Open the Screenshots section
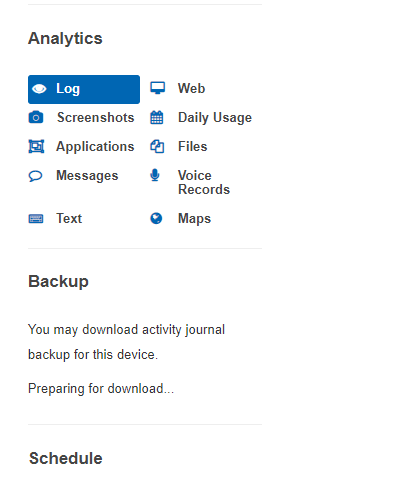Image resolution: width=411 pixels, height=477 pixels. point(95,117)
